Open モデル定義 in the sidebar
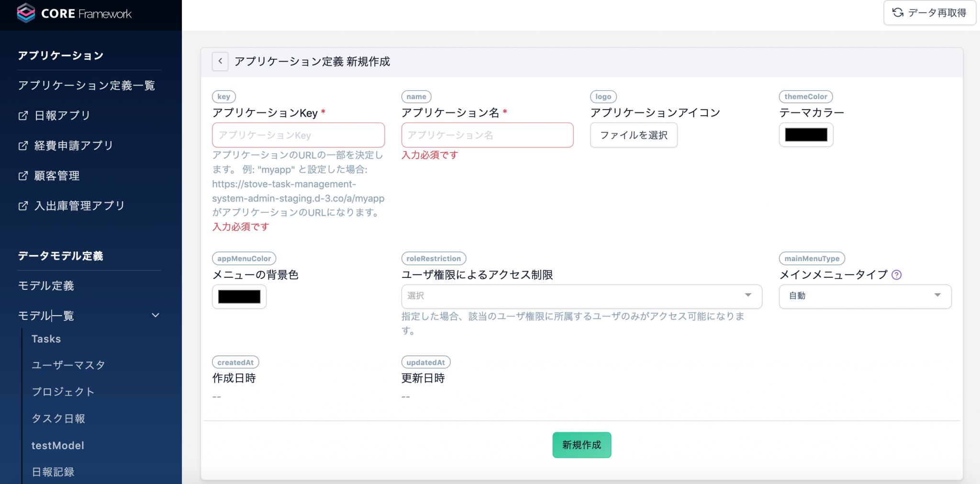 tap(46, 286)
